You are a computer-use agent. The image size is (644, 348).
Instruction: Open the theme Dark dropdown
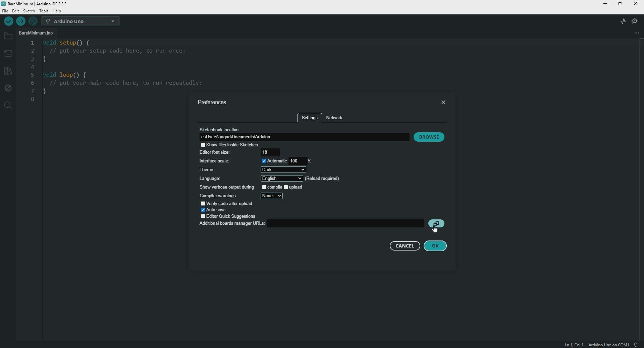pos(283,170)
